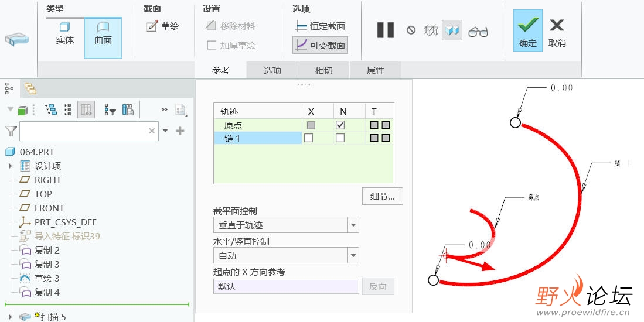Expand the 设计项 tree node

[x=11, y=166]
